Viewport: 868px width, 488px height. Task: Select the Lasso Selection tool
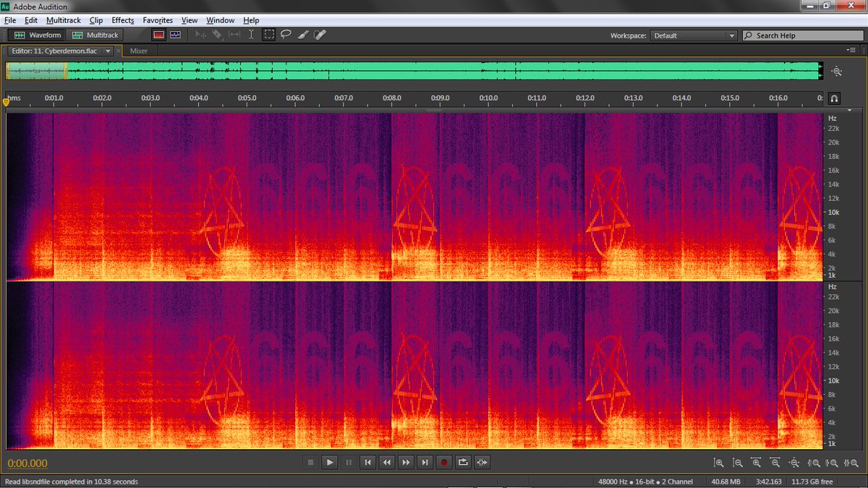tap(286, 35)
